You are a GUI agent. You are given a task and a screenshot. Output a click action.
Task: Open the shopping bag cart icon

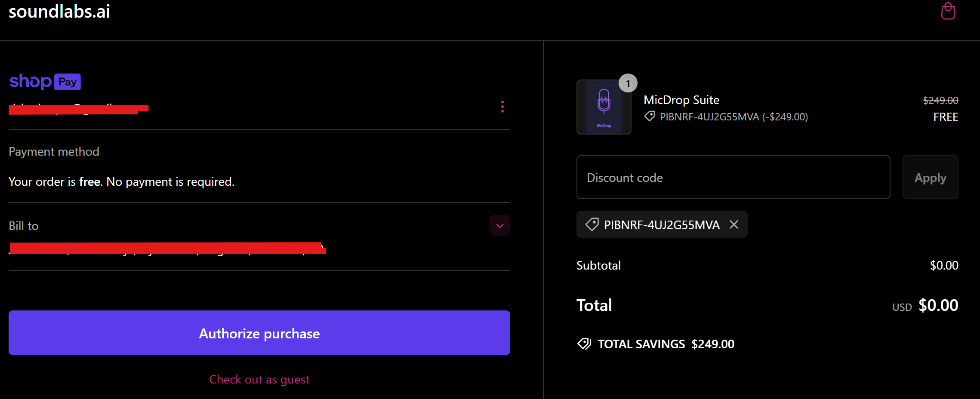pyautogui.click(x=948, y=11)
